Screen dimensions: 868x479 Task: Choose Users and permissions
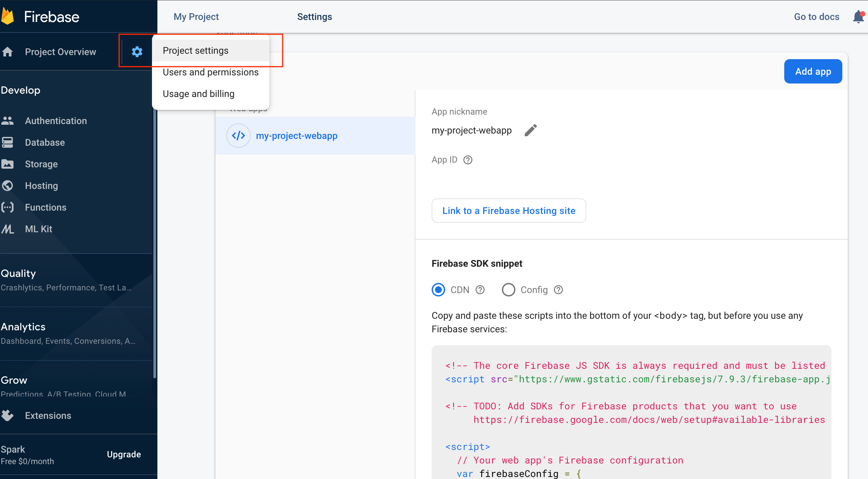211,72
